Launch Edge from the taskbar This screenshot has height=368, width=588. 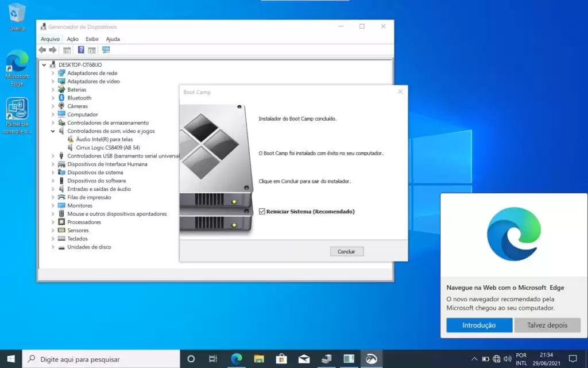pyautogui.click(x=236, y=359)
